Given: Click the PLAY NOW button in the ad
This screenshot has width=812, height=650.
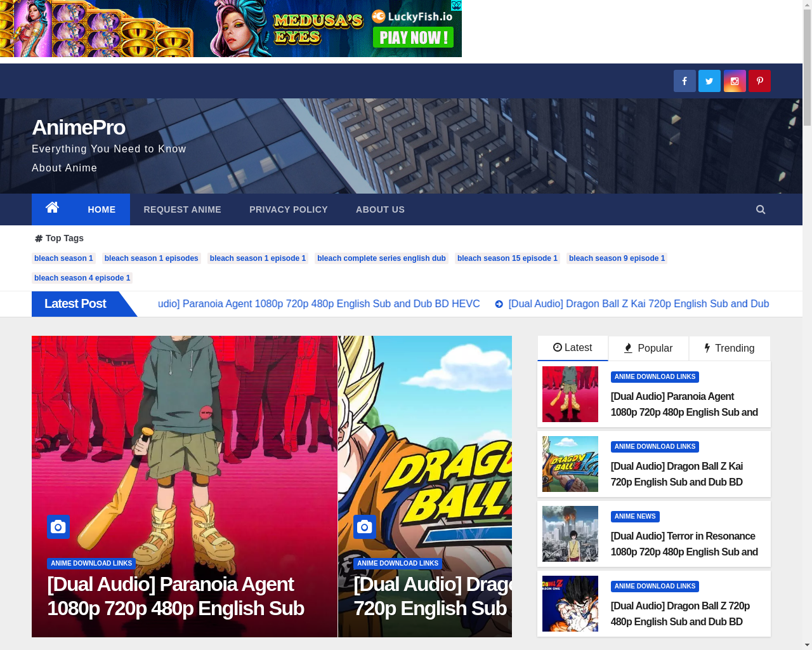Looking at the screenshot, I should coord(414,38).
